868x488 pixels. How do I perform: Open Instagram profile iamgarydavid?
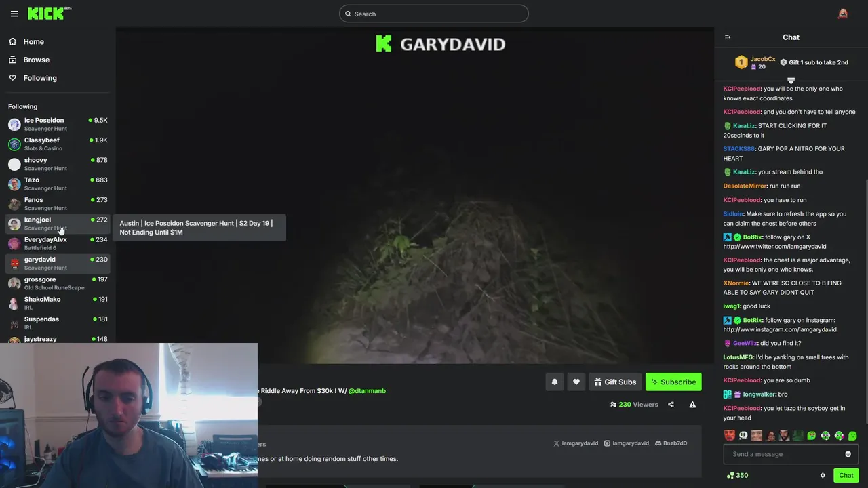click(x=627, y=443)
